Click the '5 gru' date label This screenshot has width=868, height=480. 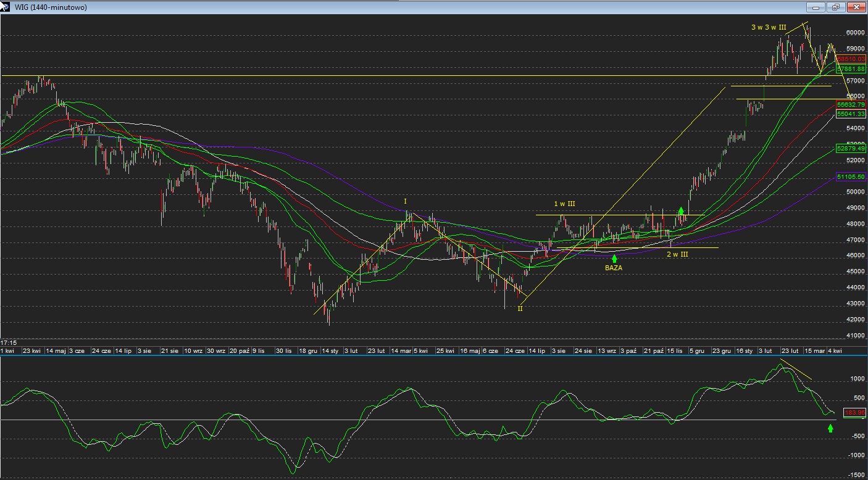pyautogui.click(x=697, y=350)
